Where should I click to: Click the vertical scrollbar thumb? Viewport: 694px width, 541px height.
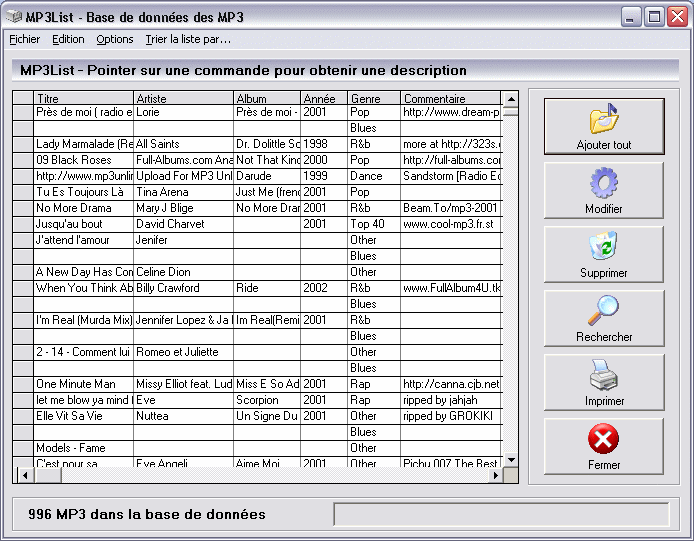coord(511,111)
